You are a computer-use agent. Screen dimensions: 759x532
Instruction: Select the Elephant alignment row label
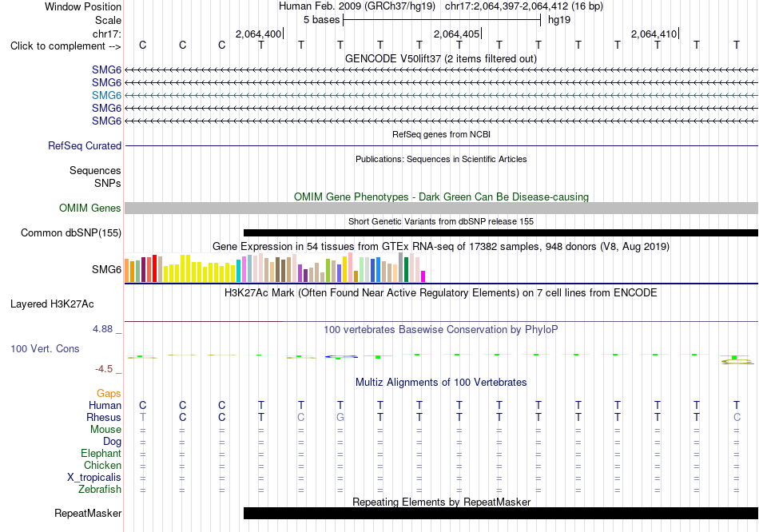101,454
